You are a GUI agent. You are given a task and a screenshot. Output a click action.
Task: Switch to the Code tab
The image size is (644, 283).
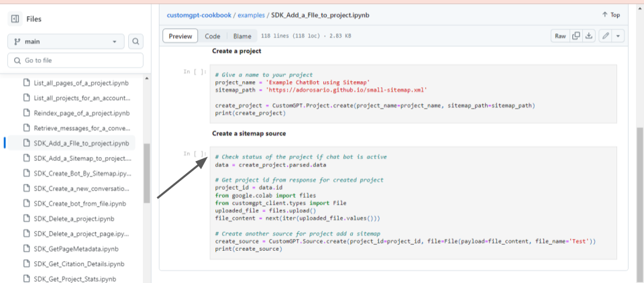213,36
